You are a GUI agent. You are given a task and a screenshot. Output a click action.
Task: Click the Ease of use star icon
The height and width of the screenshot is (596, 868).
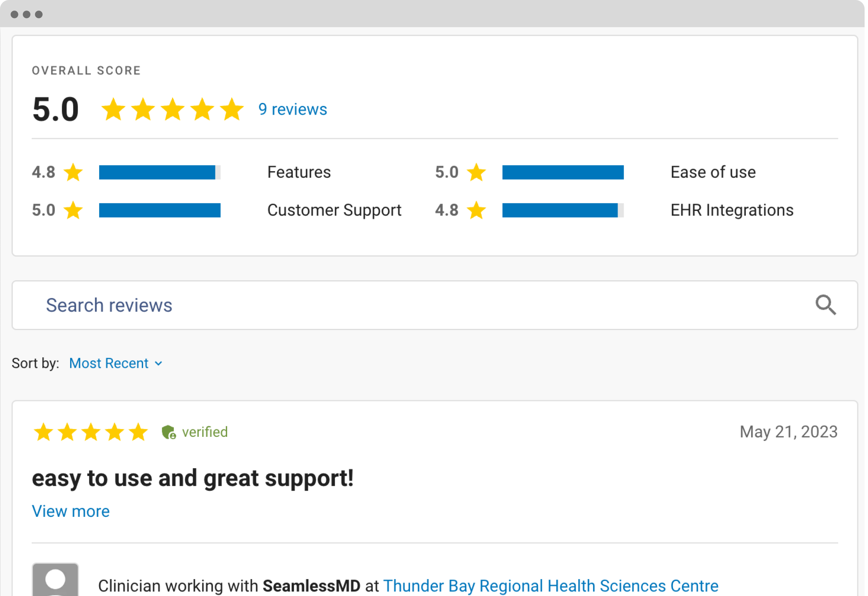point(476,172)
